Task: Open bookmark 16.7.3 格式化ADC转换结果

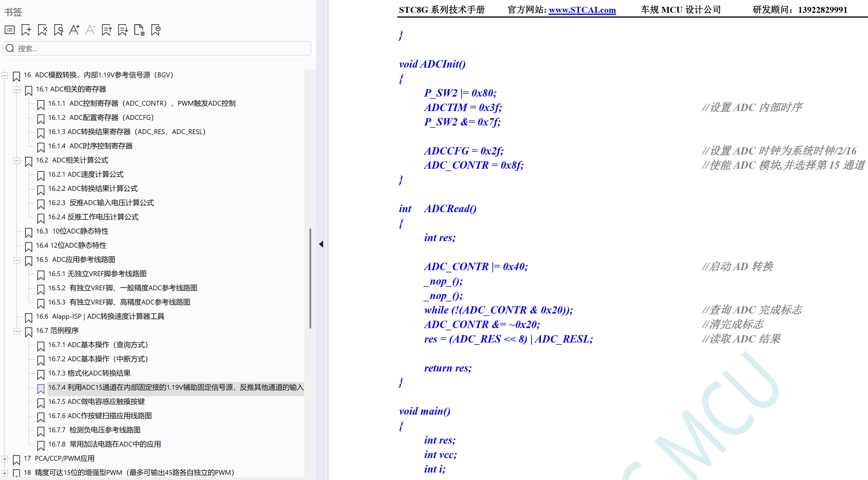Action: point(89,373)
